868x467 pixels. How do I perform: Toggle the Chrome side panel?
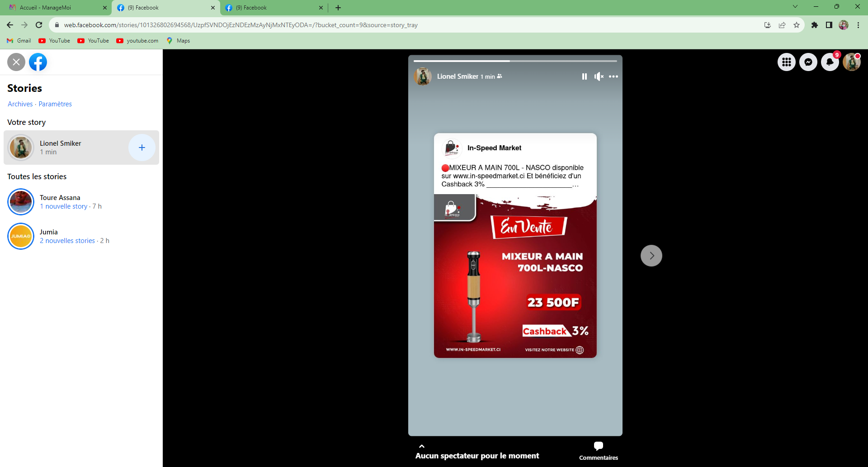[829, 25]
